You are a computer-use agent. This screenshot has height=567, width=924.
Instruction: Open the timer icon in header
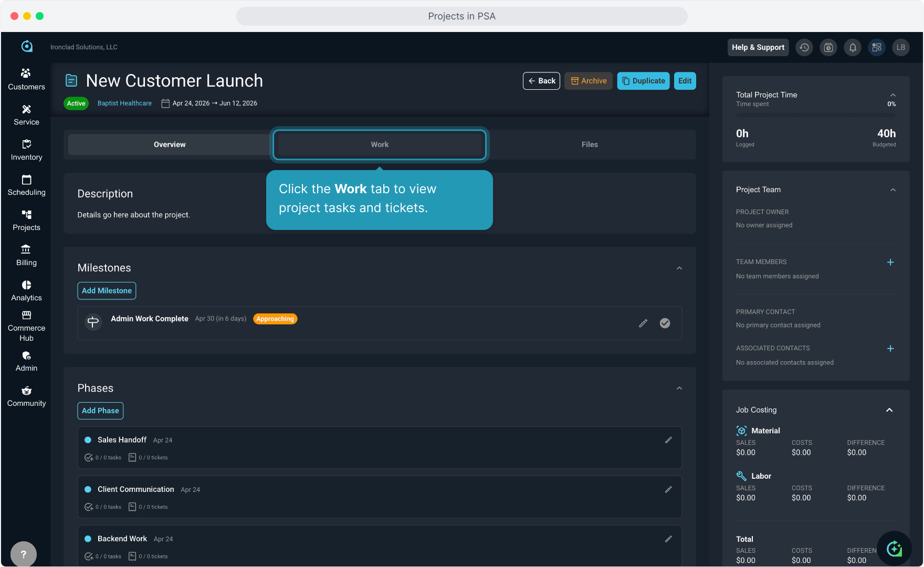tap(828, 47)
